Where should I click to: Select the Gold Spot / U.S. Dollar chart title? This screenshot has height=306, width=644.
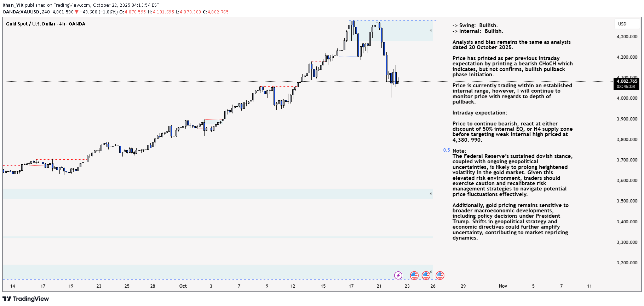point(46,24)
